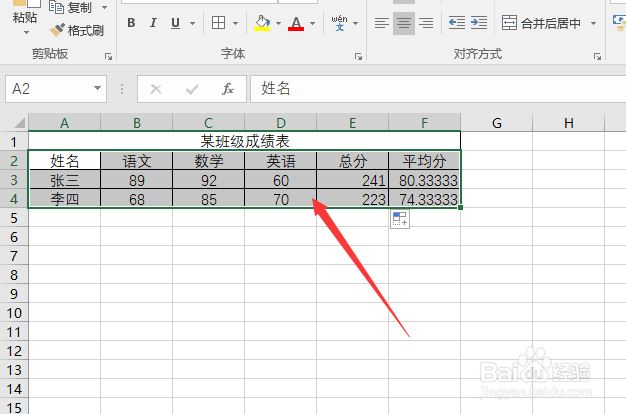Click 复制 copy button
This screenshot has width=626, height=414.
click(71, 7)
